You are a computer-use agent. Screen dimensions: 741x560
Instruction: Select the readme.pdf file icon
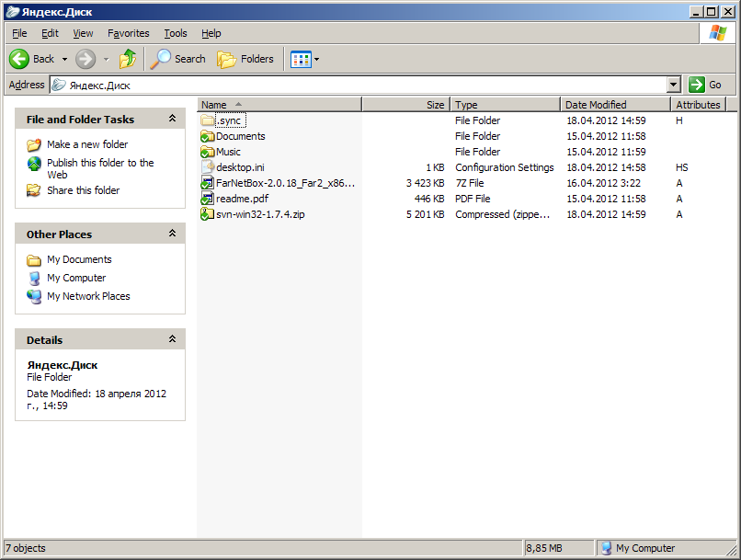pos(208,199)
